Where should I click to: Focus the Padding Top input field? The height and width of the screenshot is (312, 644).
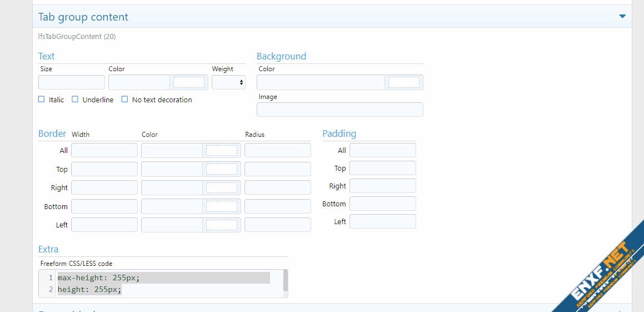click(382, 168)
